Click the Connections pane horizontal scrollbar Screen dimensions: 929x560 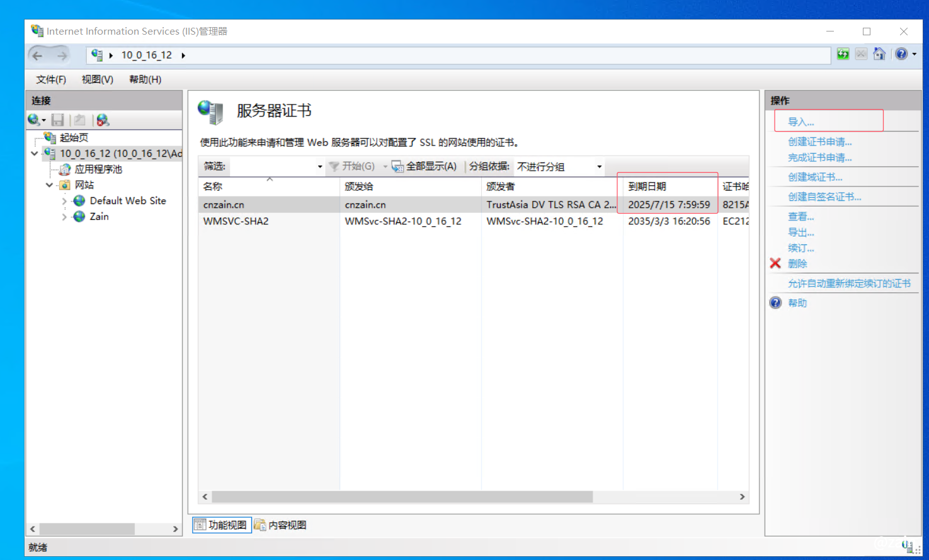tap(87, 529)
